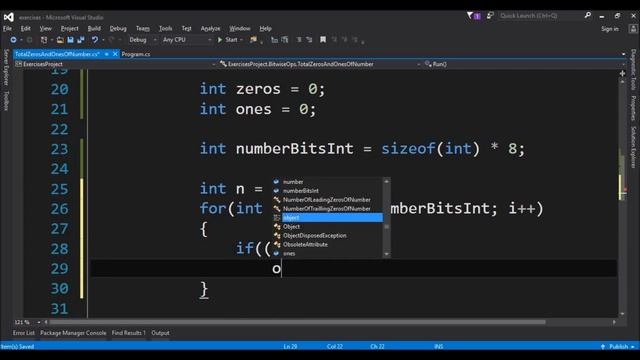
Task: Click the Navigate Backward toolbar icon
Action: pos(13,40)
